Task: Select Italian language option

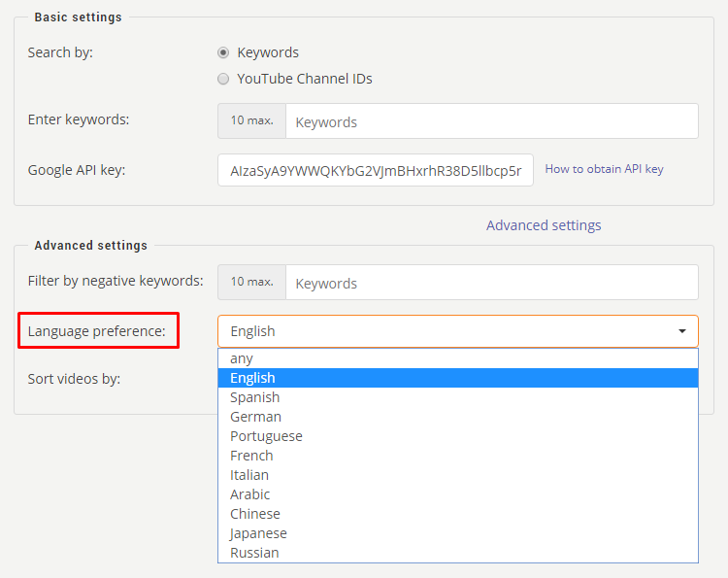Action: coord(458,475)
